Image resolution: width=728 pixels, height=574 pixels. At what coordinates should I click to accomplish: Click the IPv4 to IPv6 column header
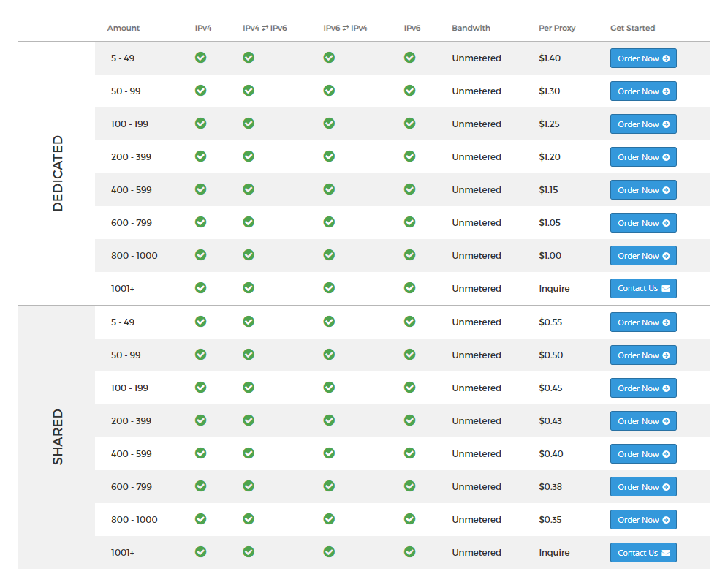coord(263,28)
